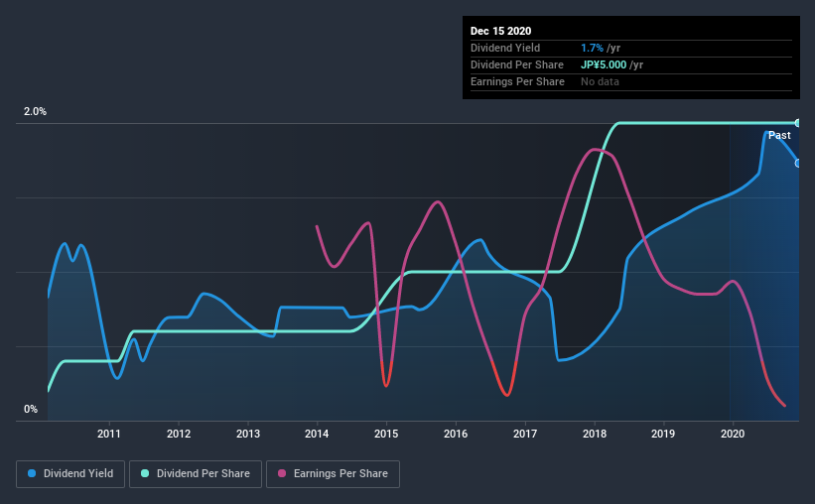Click the teal Dividend Per Share legend dot
Screen dimensions: 815x504
pos(145,473)
